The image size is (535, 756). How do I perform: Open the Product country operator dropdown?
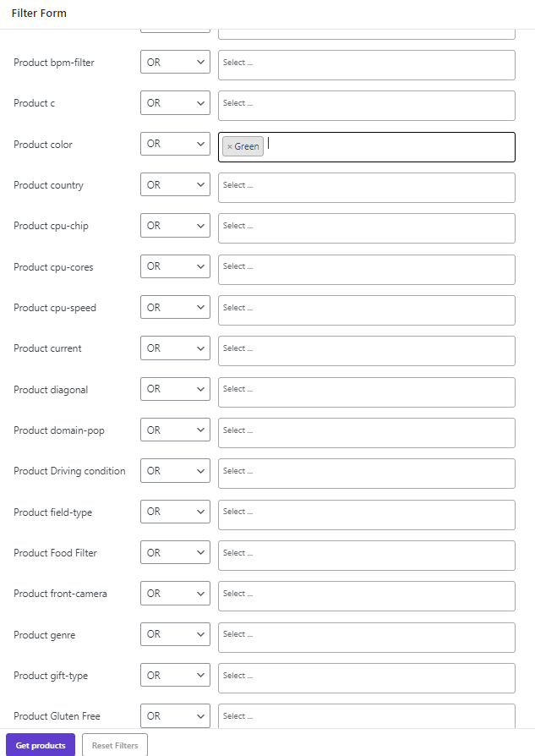pyautogui.click(x=174, y=184)
